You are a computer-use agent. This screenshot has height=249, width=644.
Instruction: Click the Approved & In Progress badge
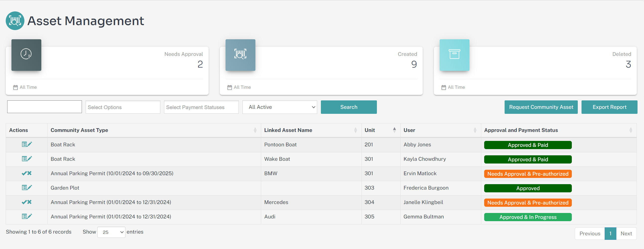pyautogui.click(x=528, y=217)
